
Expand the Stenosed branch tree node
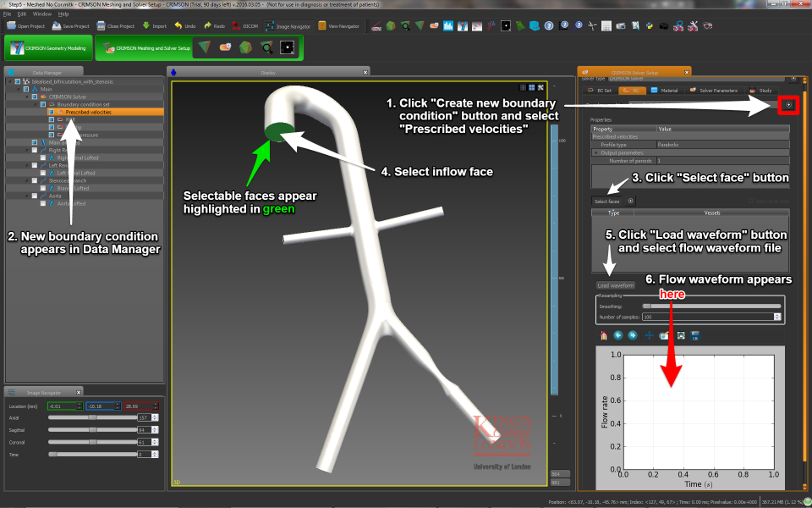(x=25, y=180)
